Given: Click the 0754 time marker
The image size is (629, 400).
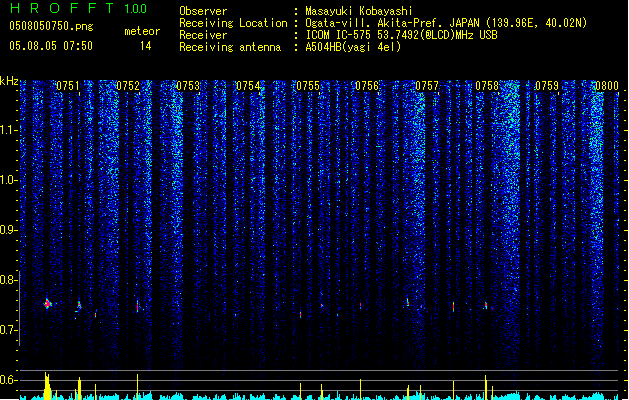Looking at the screenshot, I should coord(248,86).
